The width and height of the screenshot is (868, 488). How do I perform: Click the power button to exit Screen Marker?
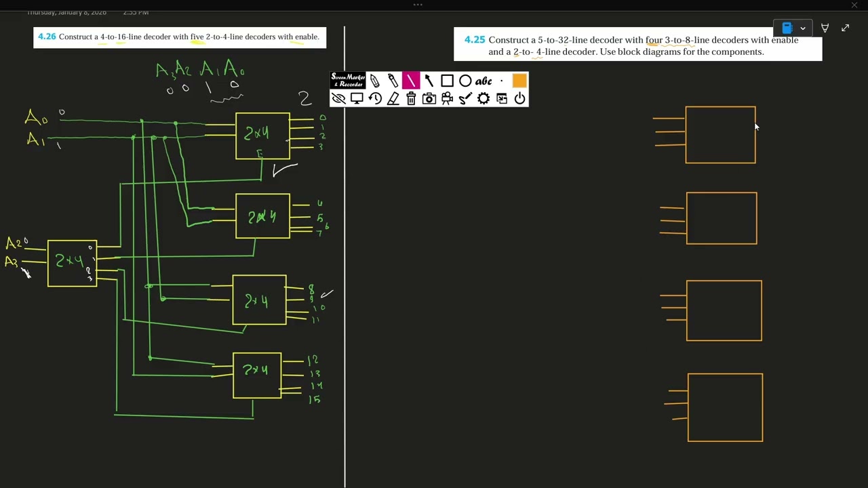point(519,99)
